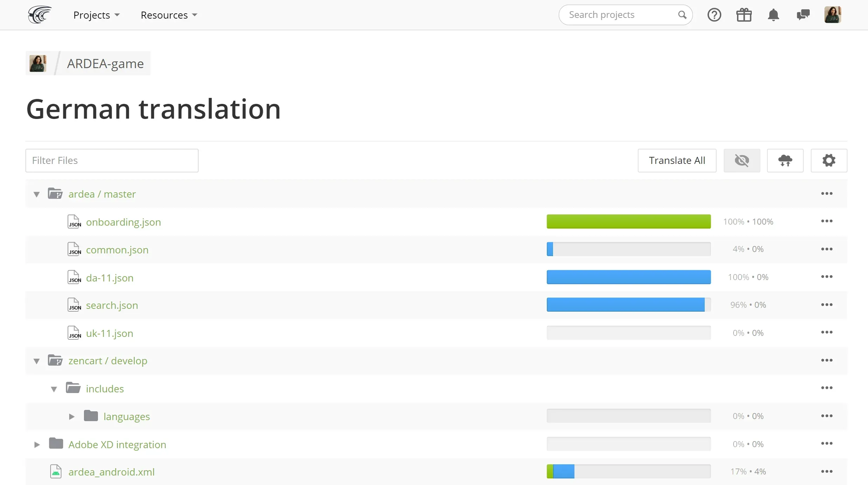Screen dimensions: 868x485
Task: Open more actions for ardea_android.xml
Action: 827,471
